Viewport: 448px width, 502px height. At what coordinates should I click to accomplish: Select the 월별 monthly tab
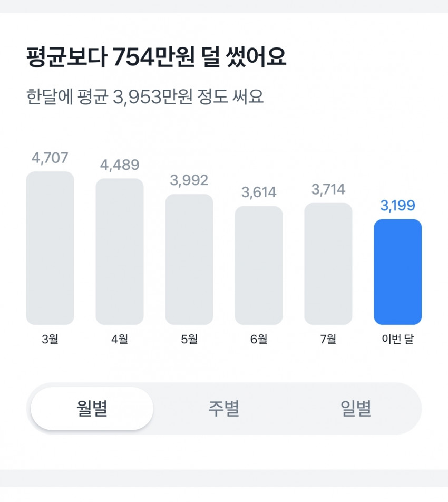click(x=92, y=408)
